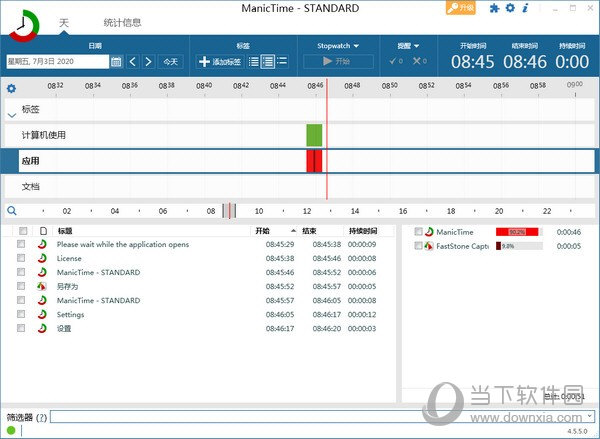Click the timeline settings gear icon
The height and width of the screenshot is (439, 600).
pos(11,89)
